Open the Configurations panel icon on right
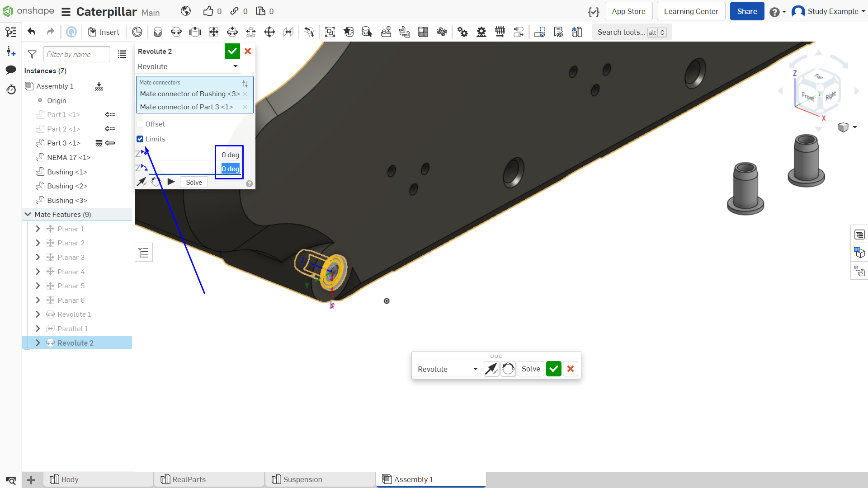The width and height of the screenshot is (868, 488). [859, 253]
